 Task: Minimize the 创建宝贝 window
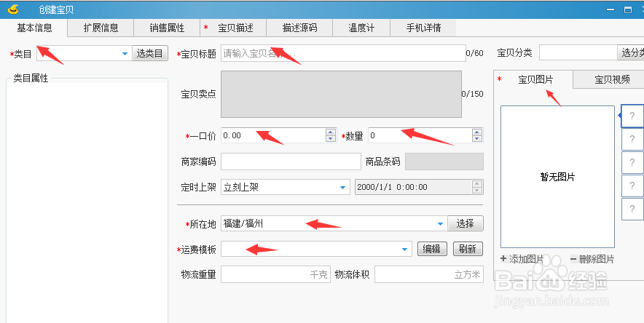coord(611,10)
